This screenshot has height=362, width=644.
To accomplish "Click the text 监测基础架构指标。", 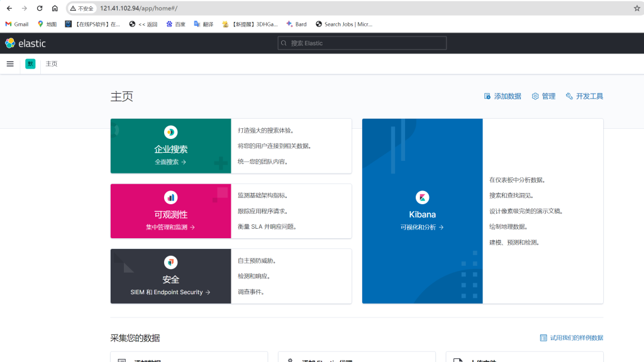I will [263, 195].
